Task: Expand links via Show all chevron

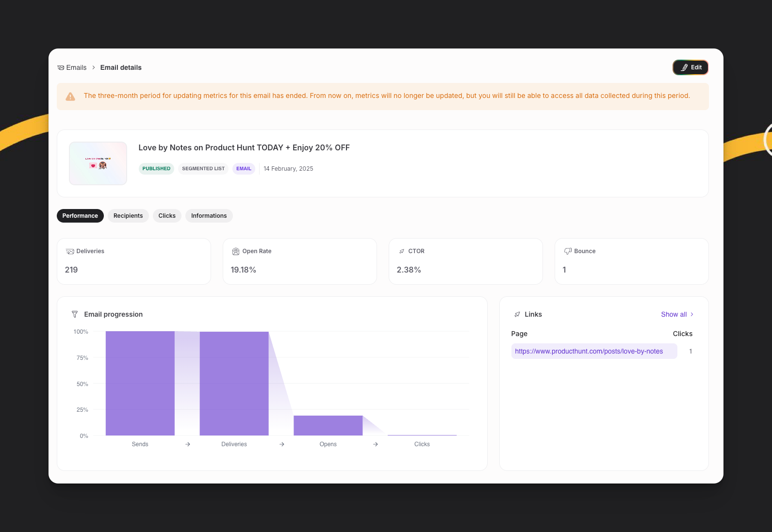Action: tap(692, 314)
